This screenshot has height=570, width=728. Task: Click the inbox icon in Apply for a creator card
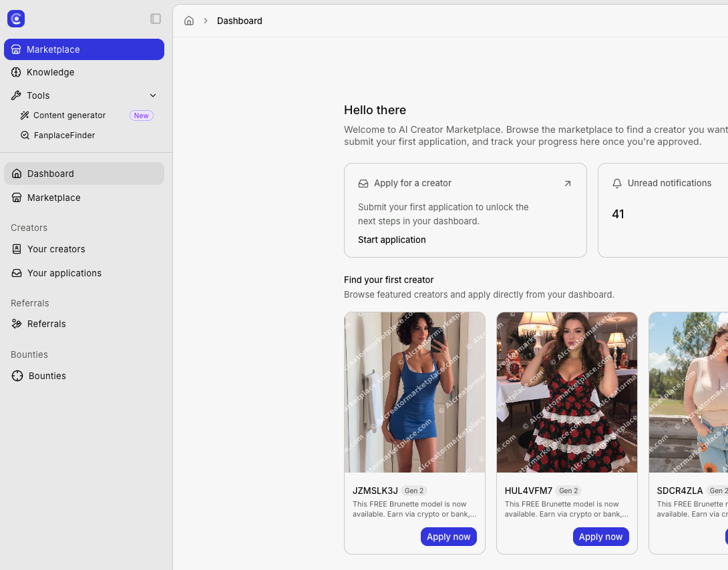point(363,184)
